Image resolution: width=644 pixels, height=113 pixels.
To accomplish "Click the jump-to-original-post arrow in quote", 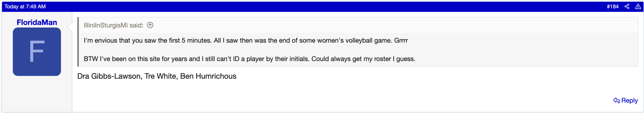I will (150, 25).
